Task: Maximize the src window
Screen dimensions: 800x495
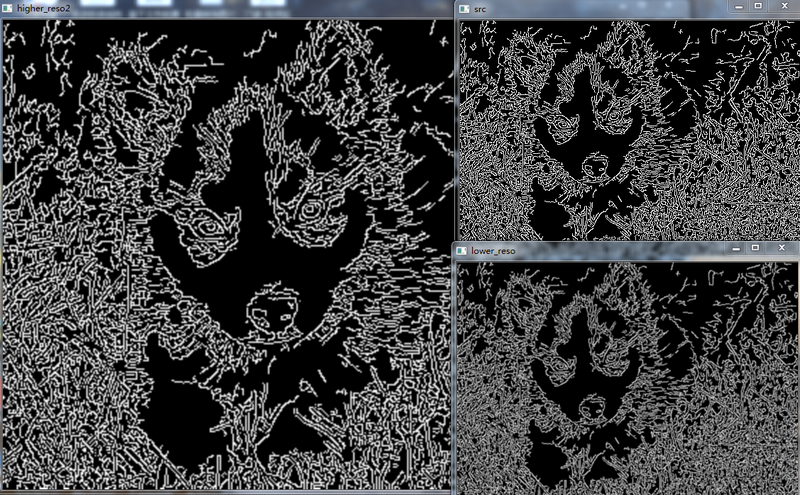Action: 758,6
